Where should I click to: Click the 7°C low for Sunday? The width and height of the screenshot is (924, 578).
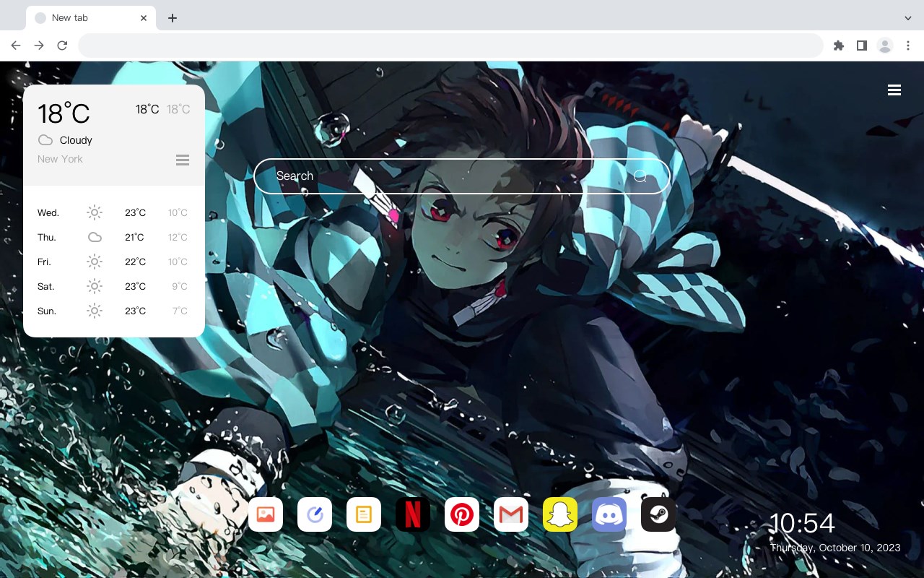pos(180,311)
